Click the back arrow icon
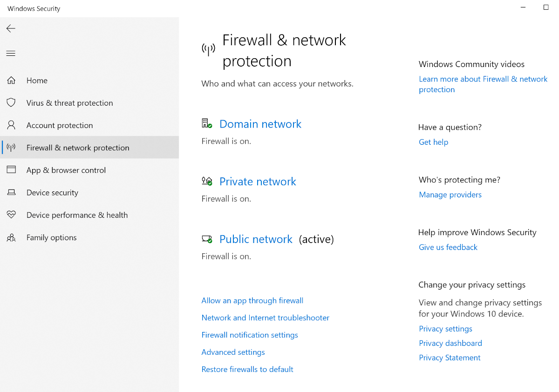Viewport: 559px width, 392px height. click(11, 28)
